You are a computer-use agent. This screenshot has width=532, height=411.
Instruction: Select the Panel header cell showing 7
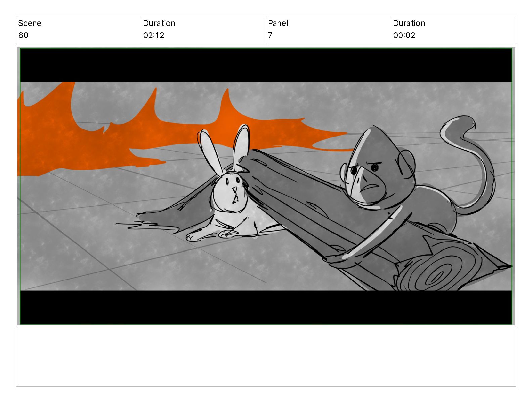click(x=328, y=30)
